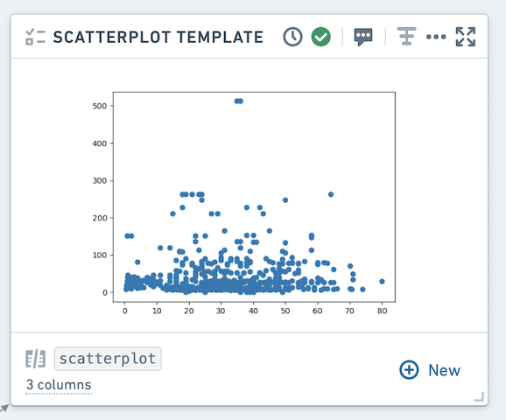Click the green checkmark status icon

pos(320,37)
